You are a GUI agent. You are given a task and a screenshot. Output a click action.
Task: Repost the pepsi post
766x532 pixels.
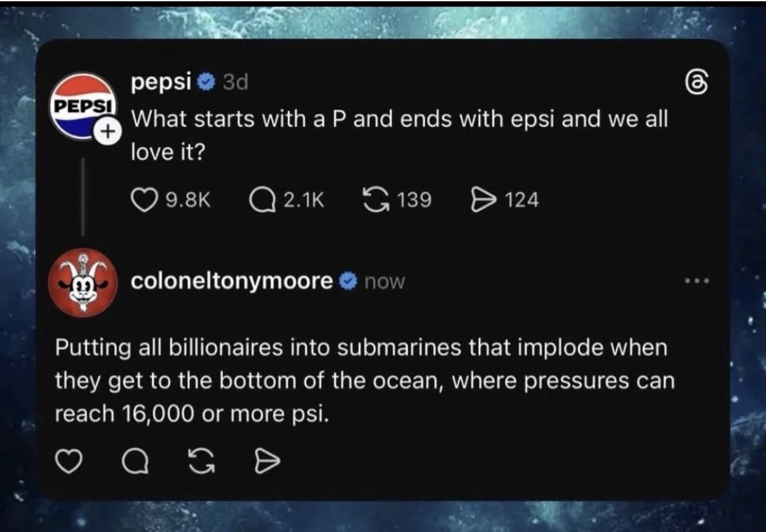(x=375, y=201)
